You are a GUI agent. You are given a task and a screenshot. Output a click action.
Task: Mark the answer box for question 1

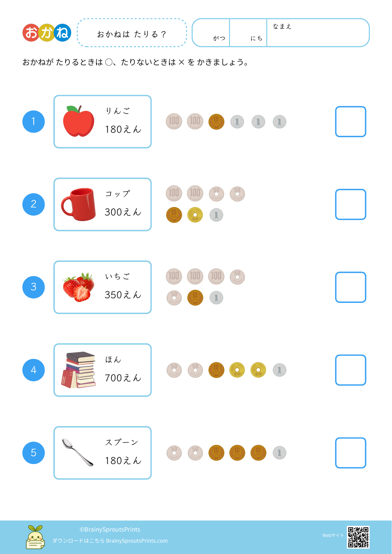click(350, 122)
